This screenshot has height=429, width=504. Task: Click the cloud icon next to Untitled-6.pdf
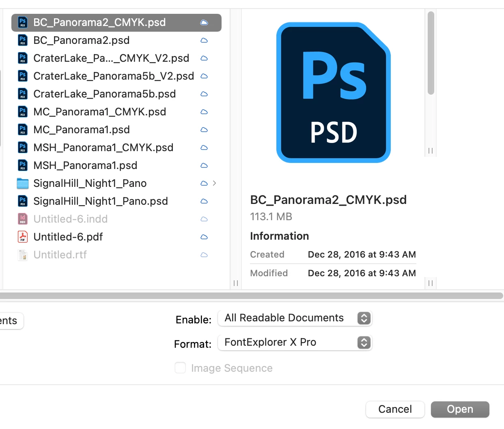[x=204, y=237]
